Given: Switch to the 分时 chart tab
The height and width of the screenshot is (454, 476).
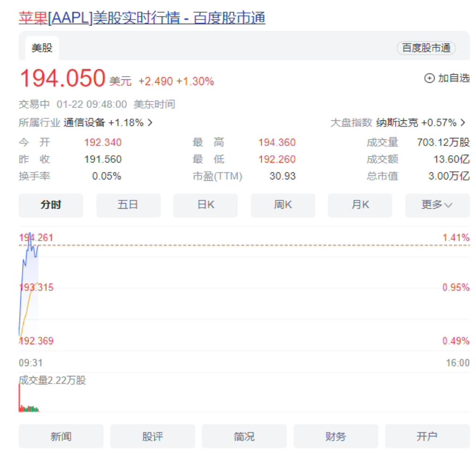Looking at the screenshot, I should click(51, 205).
